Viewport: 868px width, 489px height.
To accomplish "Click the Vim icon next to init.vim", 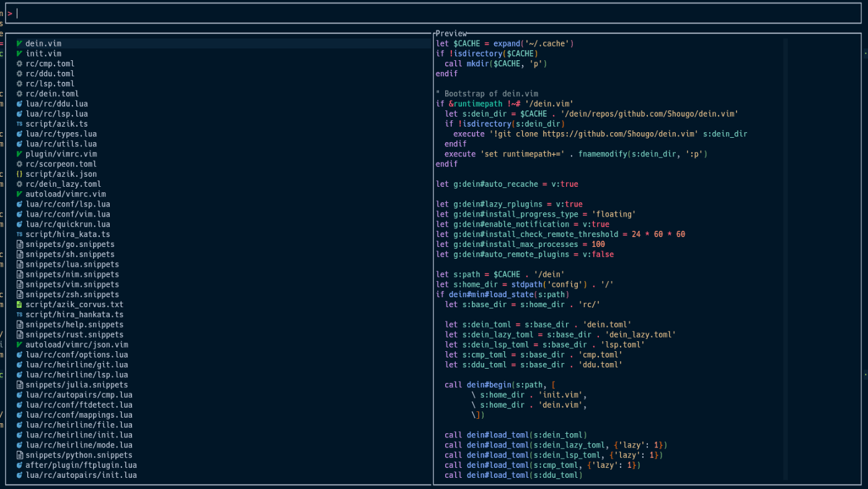I will [19, 53].
